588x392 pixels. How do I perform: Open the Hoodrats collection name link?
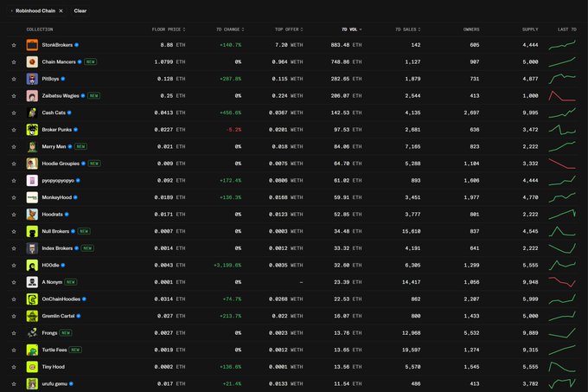52,215
